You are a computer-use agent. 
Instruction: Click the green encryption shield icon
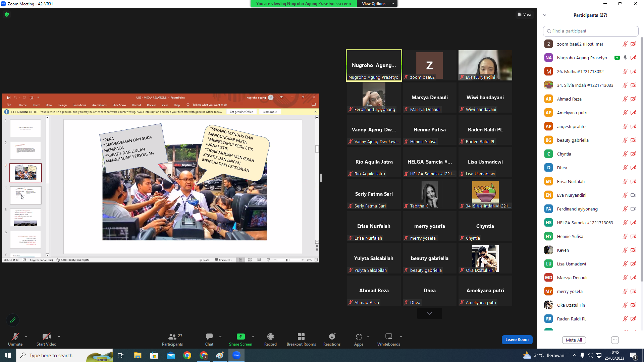click(x=7, y=14)
